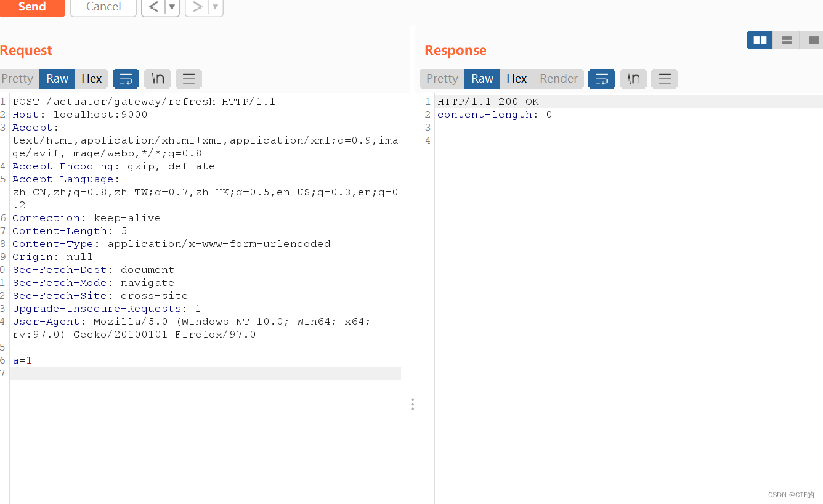Screen dimensions: 823x504
Task: Switch Request view to Hex mode
Action: click(91, 78)
